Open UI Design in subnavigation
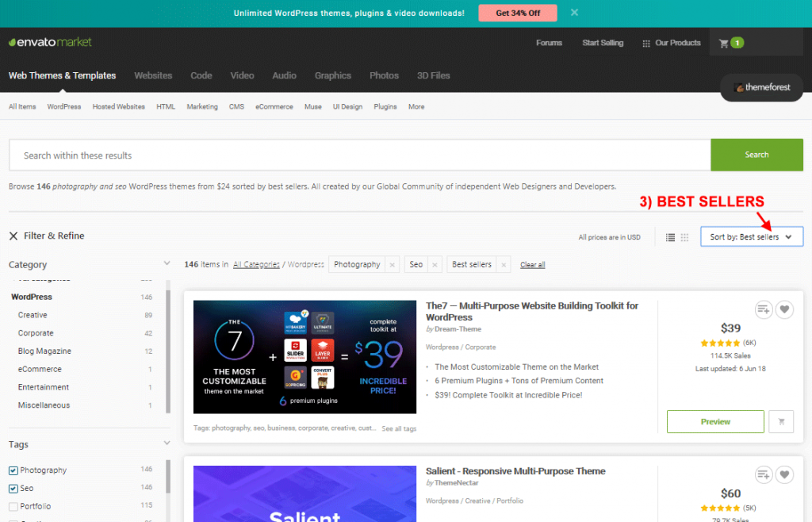The image size is (812, 522). click(x=347, y=106)
